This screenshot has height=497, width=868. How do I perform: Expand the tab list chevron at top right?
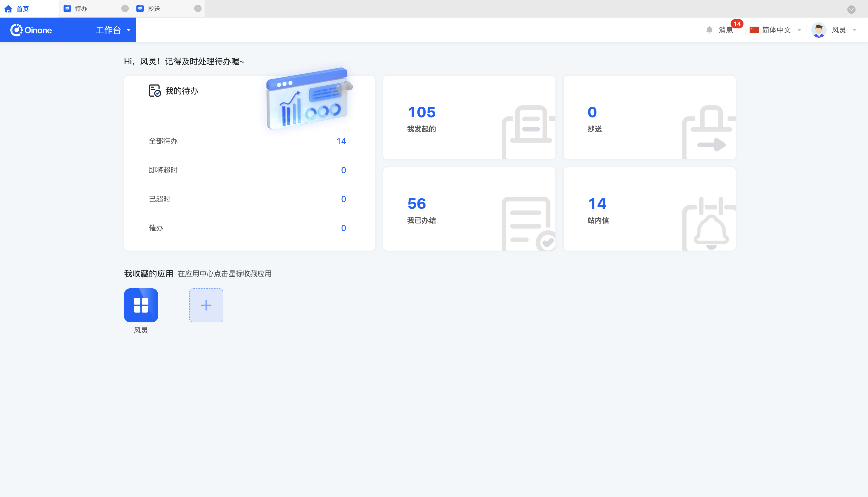click(851, 9)
